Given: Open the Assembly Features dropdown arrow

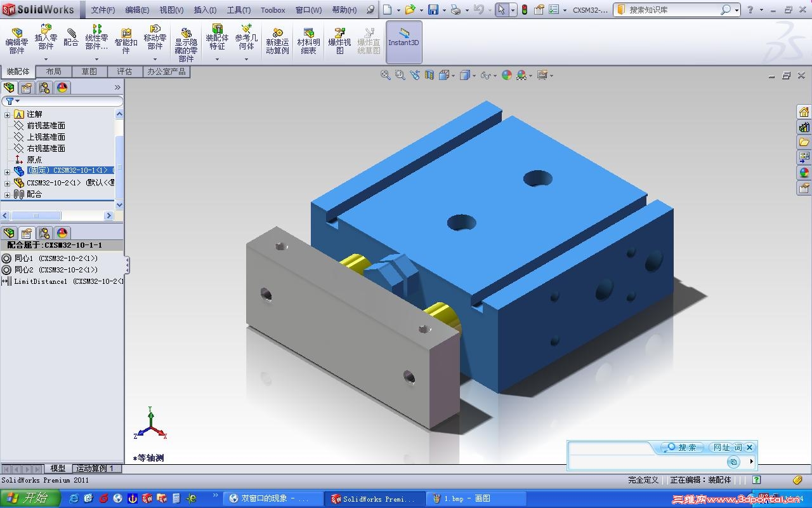Looking at the screenshot, I should [217, 59].
